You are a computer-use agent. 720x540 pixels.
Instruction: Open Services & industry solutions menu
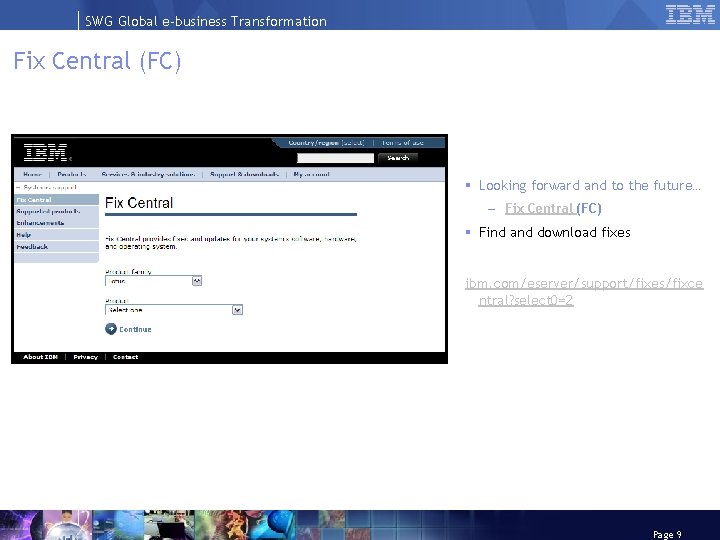tap(148, 174)
